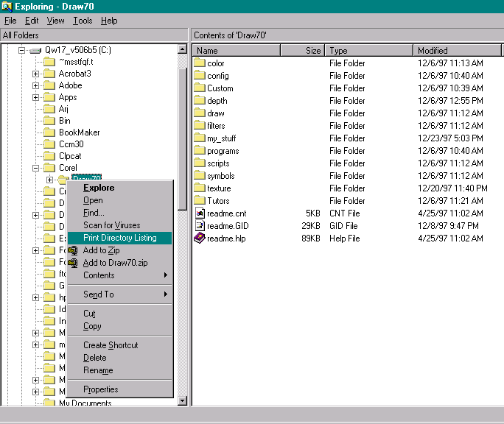
Task: Click the readme.hlp Help File icon
Action: pos(200,239)
